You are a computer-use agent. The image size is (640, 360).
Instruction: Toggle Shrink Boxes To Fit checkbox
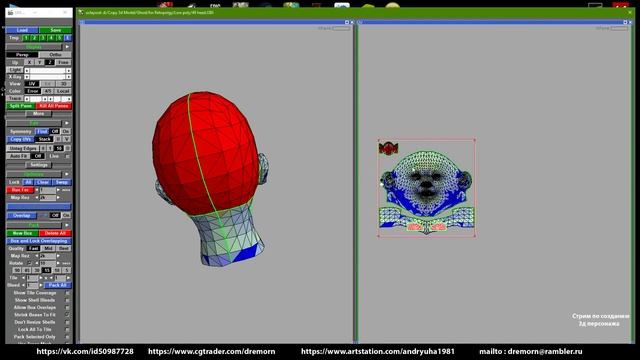67,315
